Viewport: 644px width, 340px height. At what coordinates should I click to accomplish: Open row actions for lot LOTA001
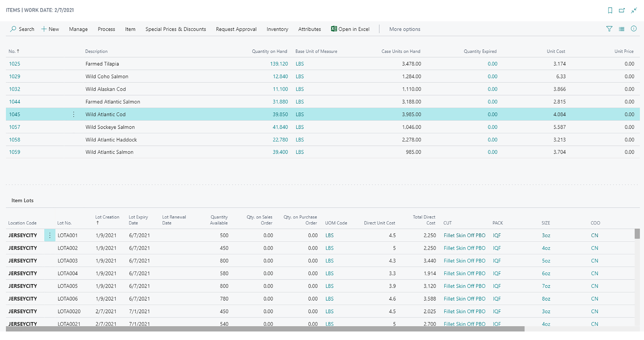pyautogui.click(x=50, y=235)
